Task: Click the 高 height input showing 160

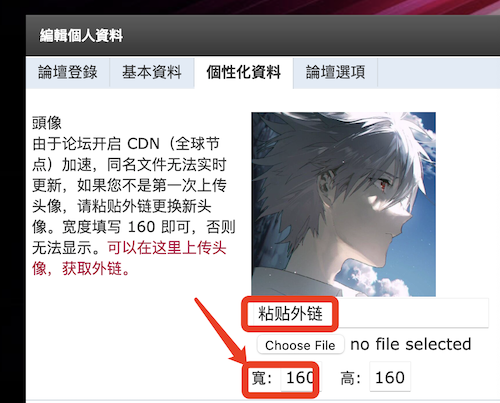Action: tap(390, 378)
